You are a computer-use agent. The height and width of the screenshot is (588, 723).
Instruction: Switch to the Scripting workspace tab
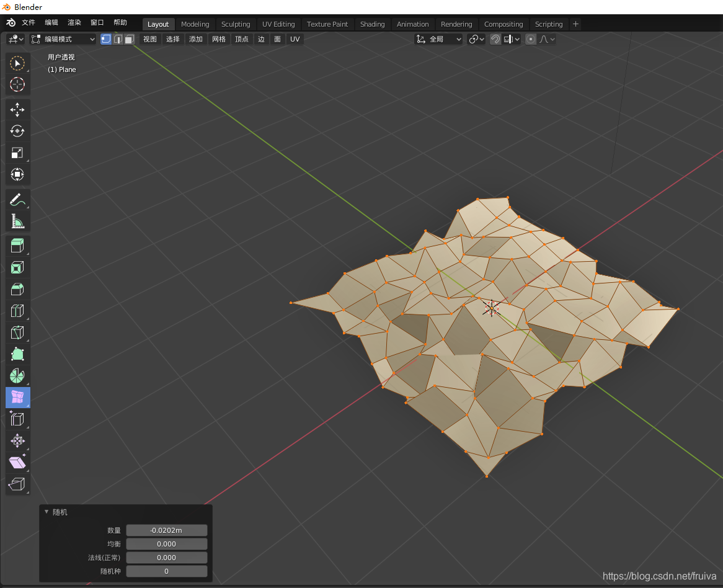click(549, 24)
